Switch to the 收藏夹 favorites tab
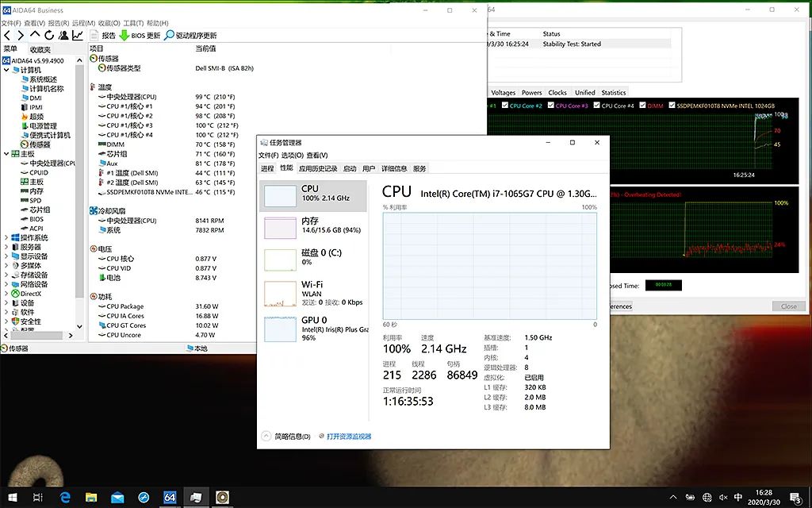Viewport: 812px width, 508px height. click(40, 50)
